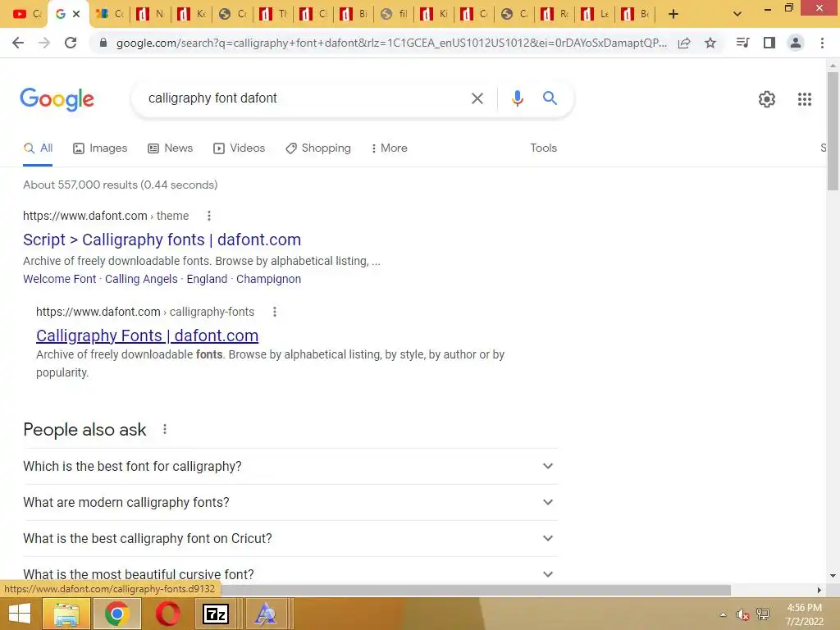Open the More search categories menu
Viewport: 840px width, 630px height.
[x=390, y=148]
